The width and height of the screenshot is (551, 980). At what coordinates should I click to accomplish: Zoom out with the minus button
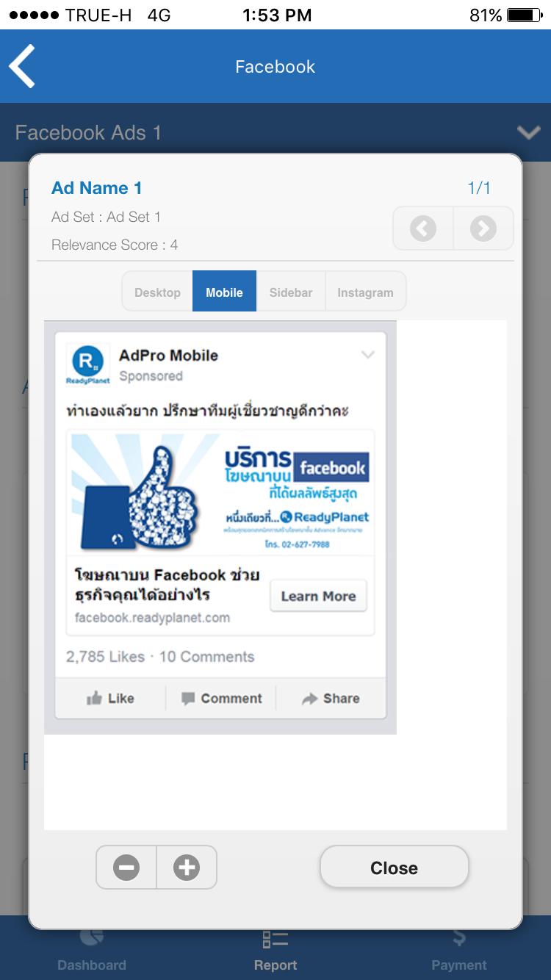(x=126, y=868)
